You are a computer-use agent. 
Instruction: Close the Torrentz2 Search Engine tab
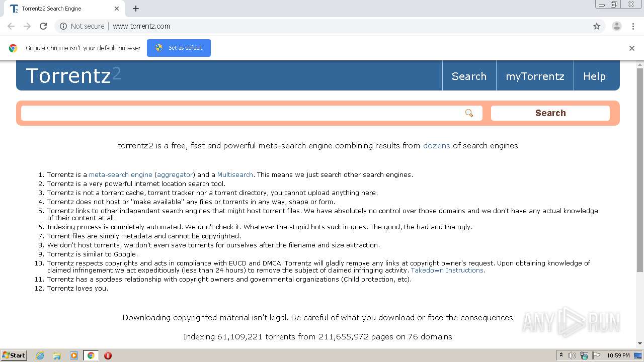pos(117,9)
